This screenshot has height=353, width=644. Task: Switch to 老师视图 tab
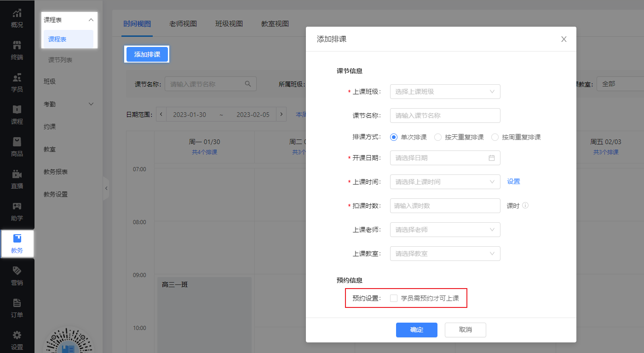(x=183, y=24)
